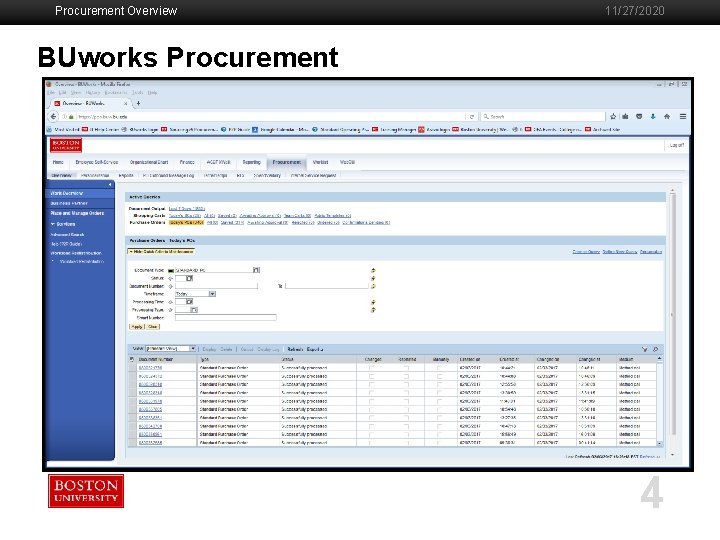This screenshot has height=540, width=720.
Task: Add a criteria row for Document Type
Action: point(373,270)
